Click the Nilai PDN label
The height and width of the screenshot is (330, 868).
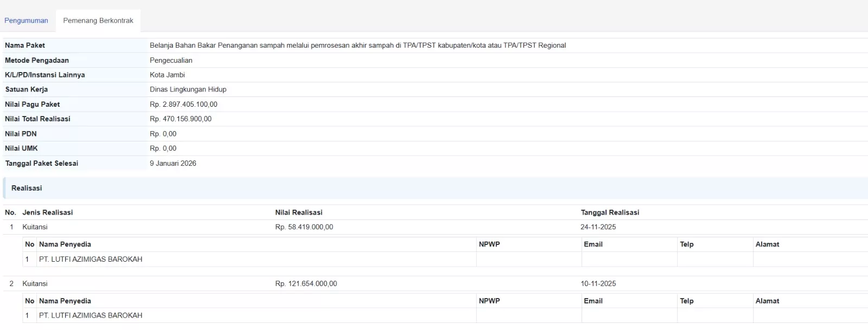21,134
